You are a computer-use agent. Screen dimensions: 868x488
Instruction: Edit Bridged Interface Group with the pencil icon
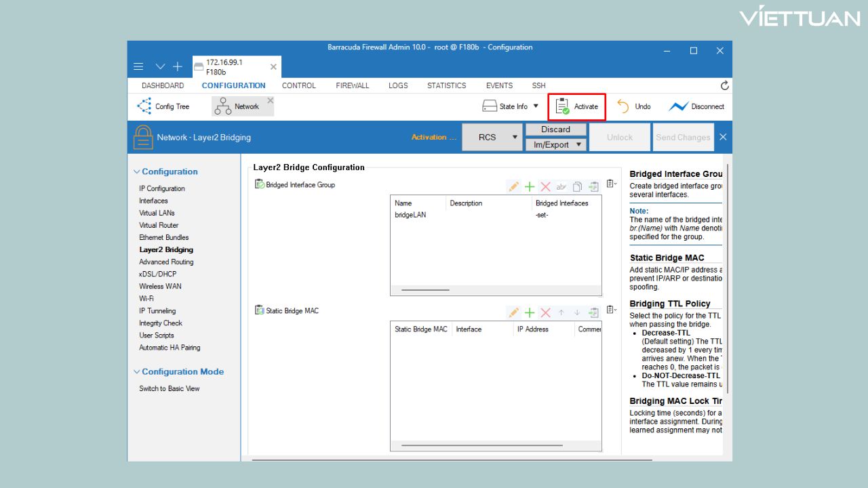tap(513, 187)
